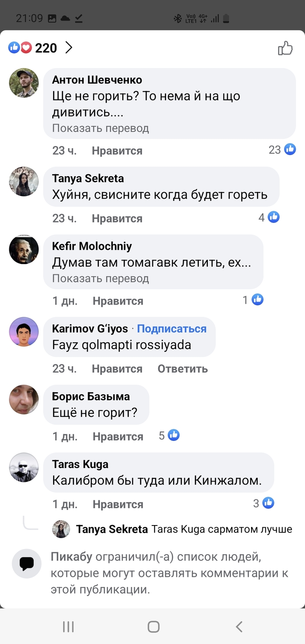Show translation of Антон Шевченко's comment
Screen dimensions: 305x644
tap(101, 128)
